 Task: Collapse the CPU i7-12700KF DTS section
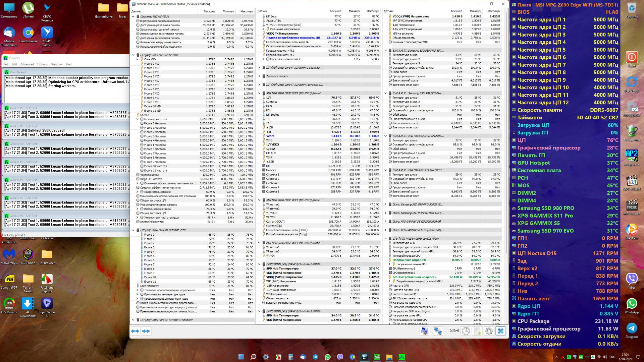tap(133, 230)
